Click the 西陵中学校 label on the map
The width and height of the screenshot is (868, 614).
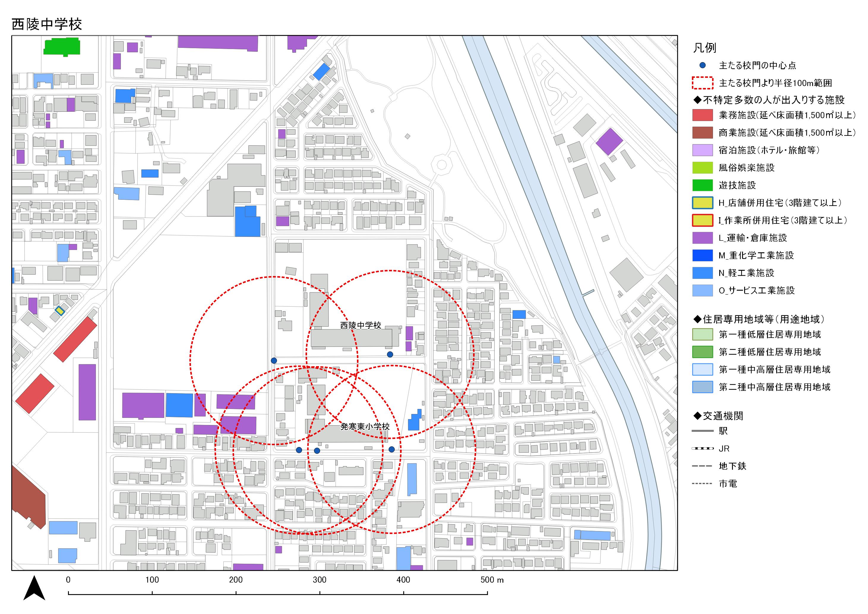(361, 325)
